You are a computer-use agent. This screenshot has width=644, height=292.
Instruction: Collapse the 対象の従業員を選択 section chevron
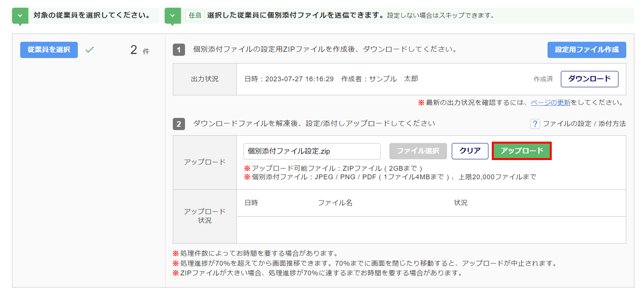[x=20, y=15]
